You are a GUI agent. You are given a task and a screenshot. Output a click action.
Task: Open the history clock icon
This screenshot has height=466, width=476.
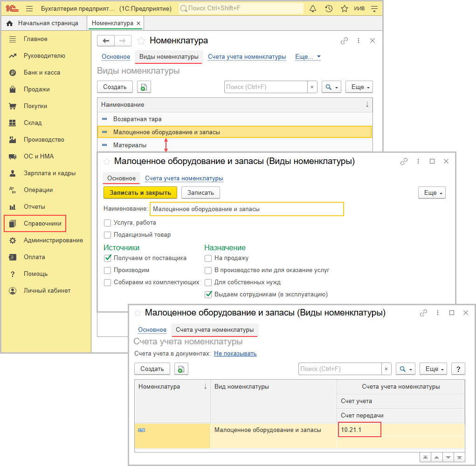pos(329,8)
